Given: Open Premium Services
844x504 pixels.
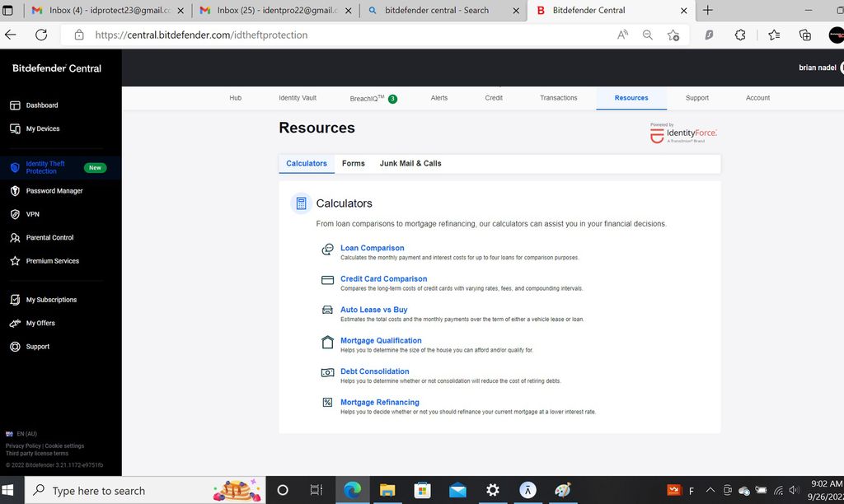Looking at the screenshot, I should pos(54,261).
